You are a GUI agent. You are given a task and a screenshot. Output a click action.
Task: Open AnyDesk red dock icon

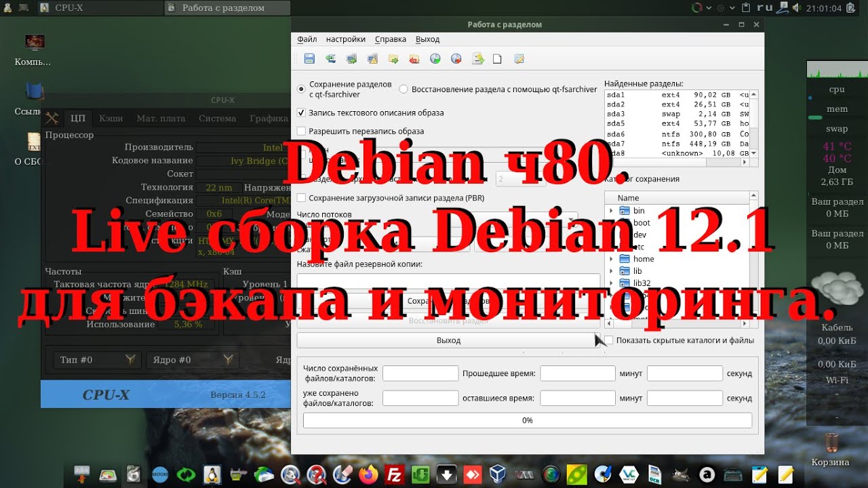473,474
